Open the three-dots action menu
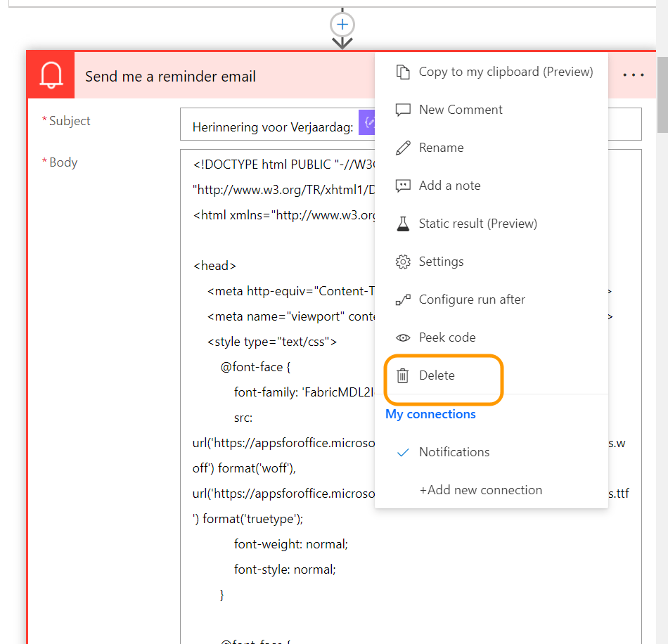Image resolution: width=668 pixels, height=644 pixels. pos(633,75)
